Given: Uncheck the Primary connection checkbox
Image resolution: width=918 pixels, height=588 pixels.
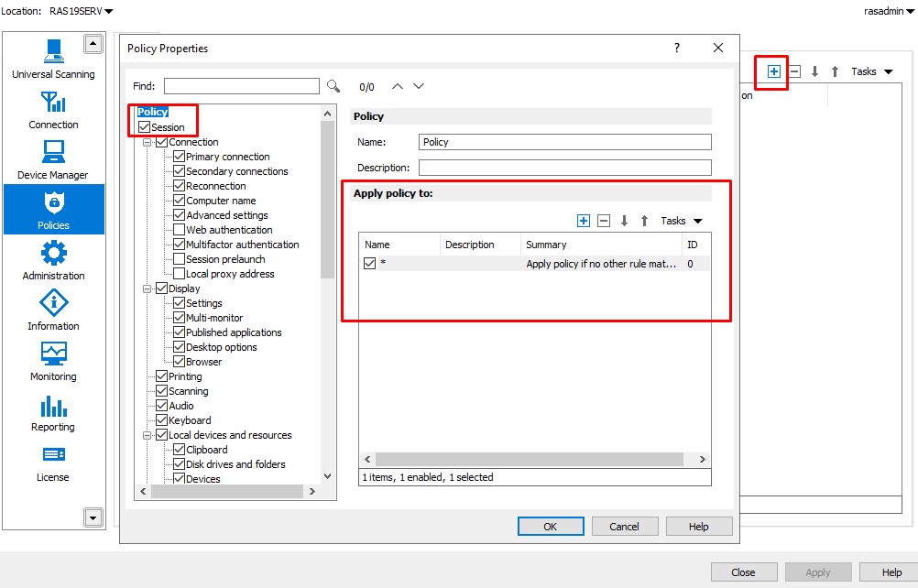Looking at the screenshot, I should point(180,157).
